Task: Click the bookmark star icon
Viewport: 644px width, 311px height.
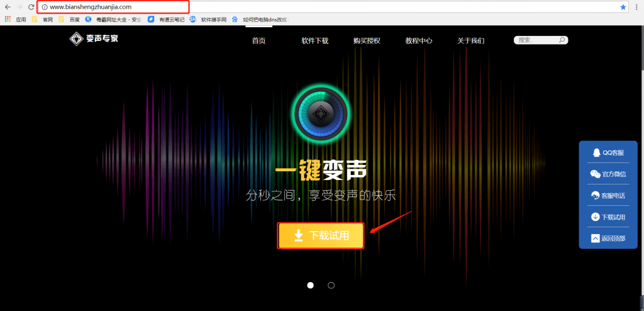Action: [623, 7]
